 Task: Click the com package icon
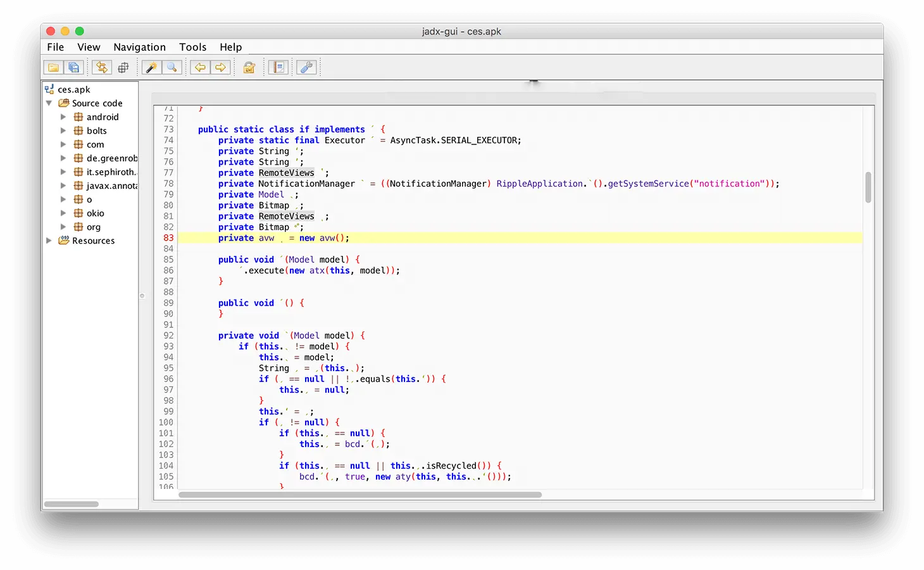tap(78, 144)
